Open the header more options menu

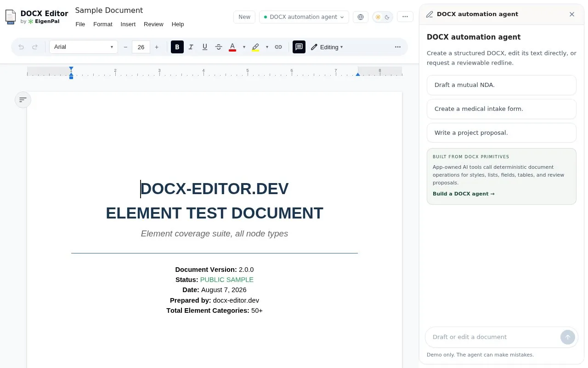coord(405,17)
